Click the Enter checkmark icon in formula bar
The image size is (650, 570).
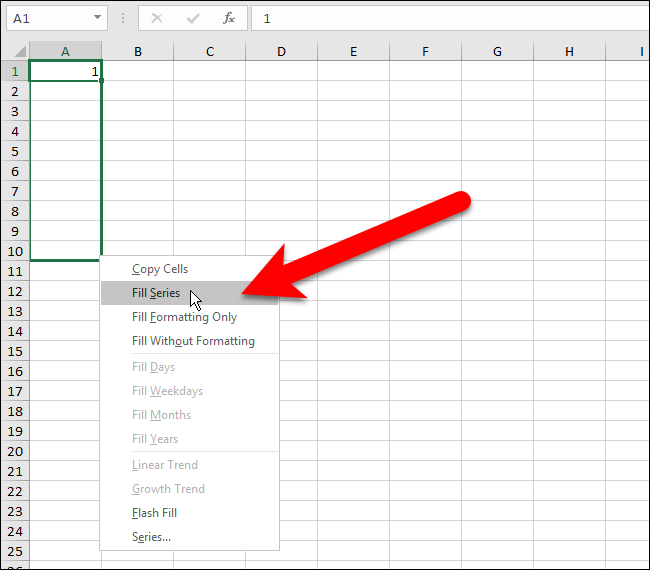click(x=193, y=18)
